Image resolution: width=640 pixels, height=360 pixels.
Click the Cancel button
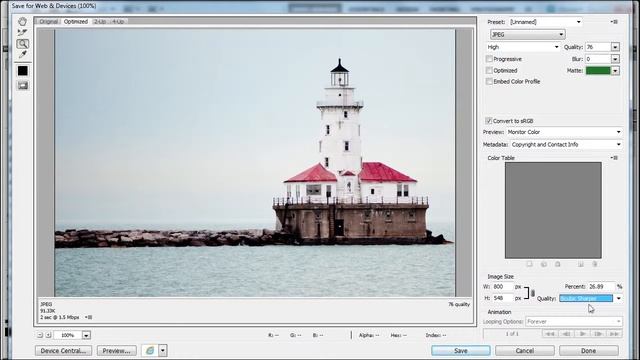(x=525, y=351)
